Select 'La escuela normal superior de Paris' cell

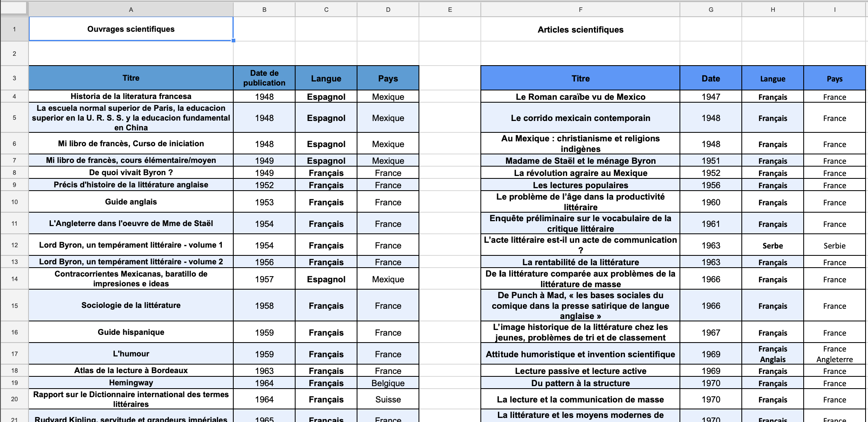click(x=131, y=118)
